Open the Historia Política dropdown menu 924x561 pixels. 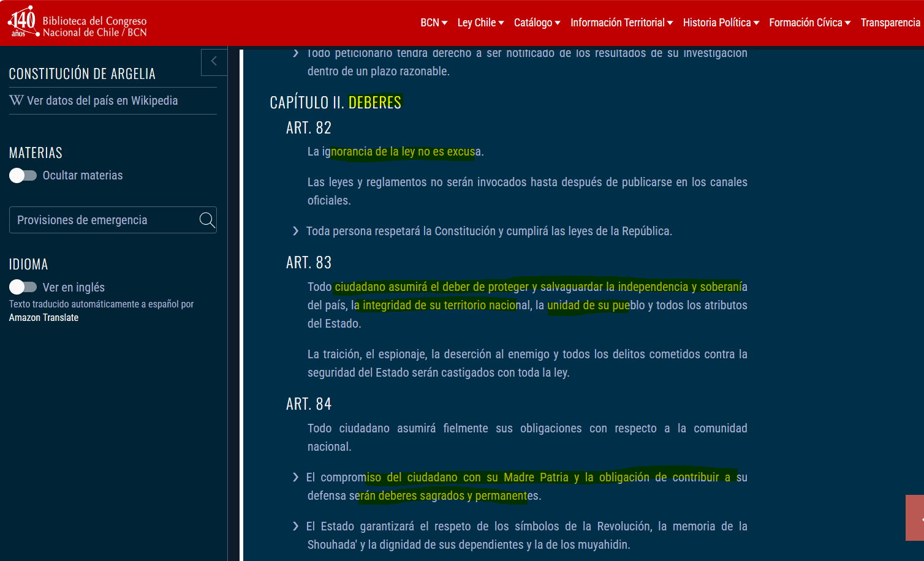721,23
